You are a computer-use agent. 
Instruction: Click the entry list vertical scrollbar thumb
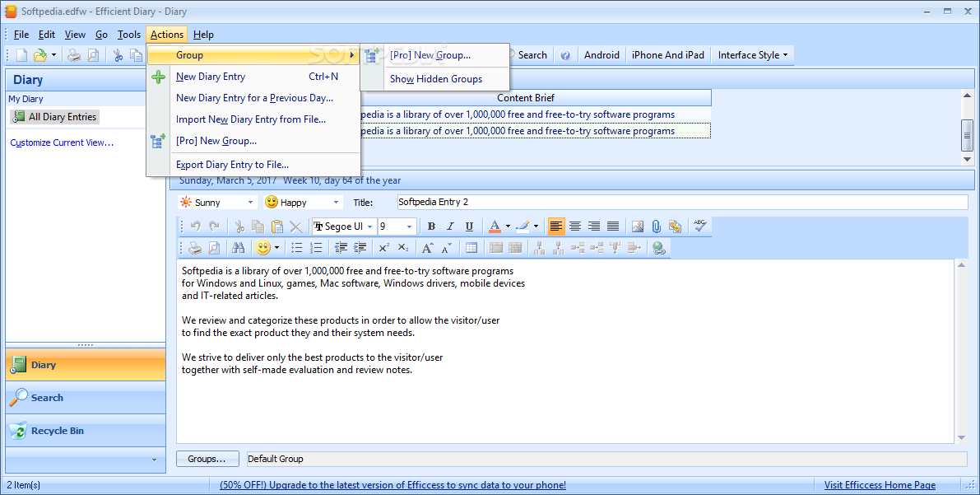[967, 134]
